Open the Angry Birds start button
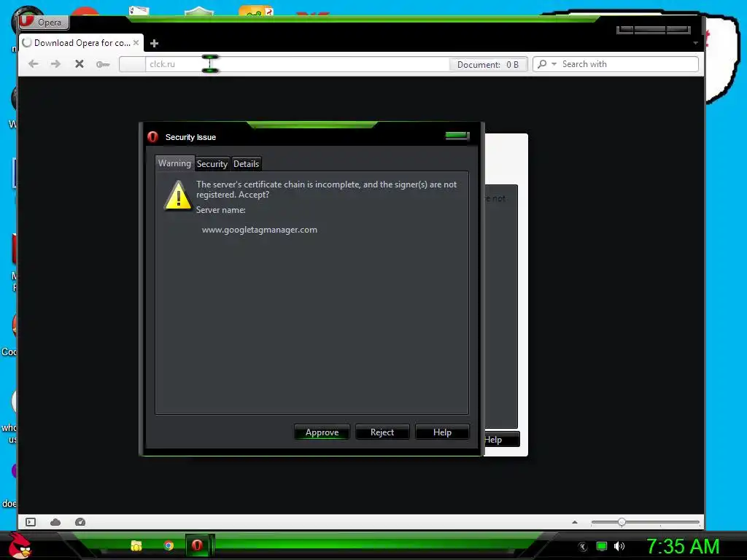The height and width of the screenshot is (560, 747). tap(20, 545)
